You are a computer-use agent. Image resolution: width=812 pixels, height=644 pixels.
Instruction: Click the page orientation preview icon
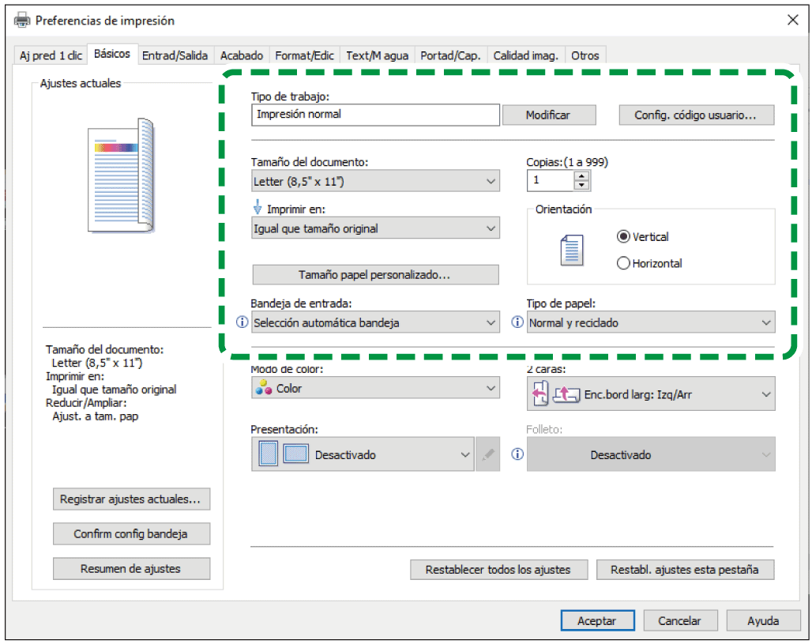pyautogui.click(x=570, y=250)
